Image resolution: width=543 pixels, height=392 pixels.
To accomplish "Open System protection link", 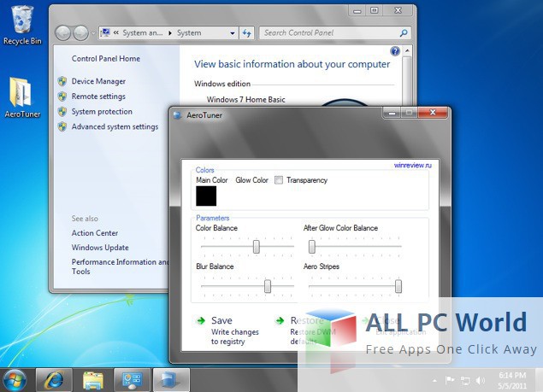I will pos(102,112).
